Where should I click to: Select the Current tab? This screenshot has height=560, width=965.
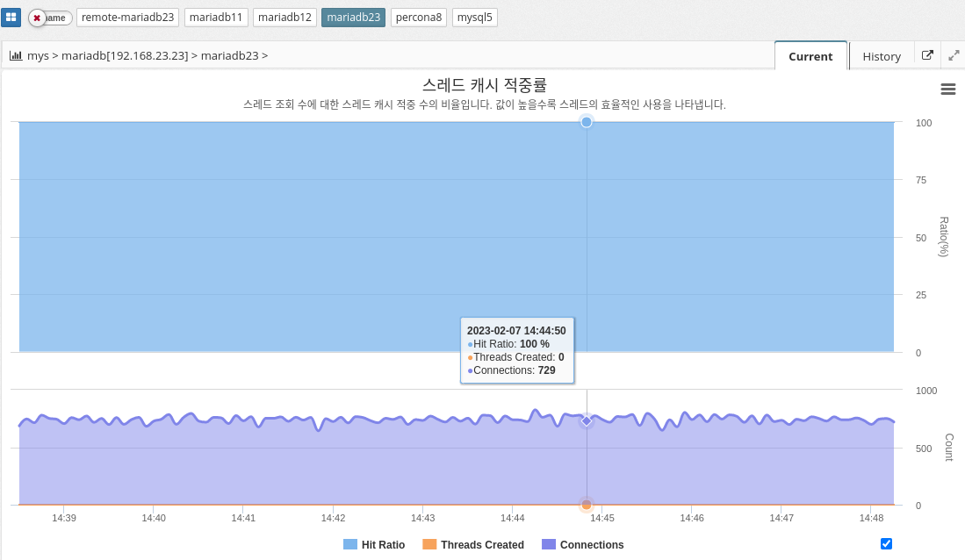tap(810, 56)
